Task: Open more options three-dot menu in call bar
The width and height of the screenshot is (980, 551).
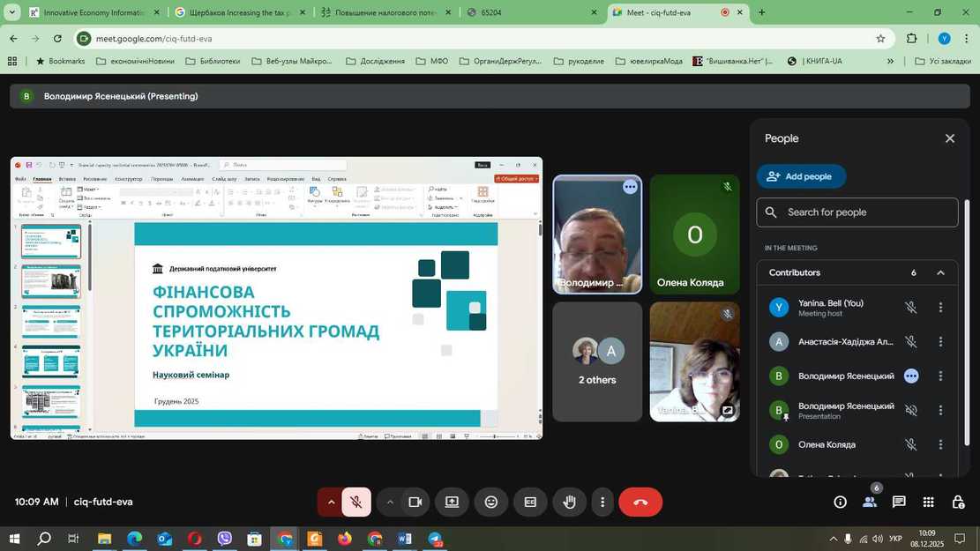Action: tap(602, 502)
